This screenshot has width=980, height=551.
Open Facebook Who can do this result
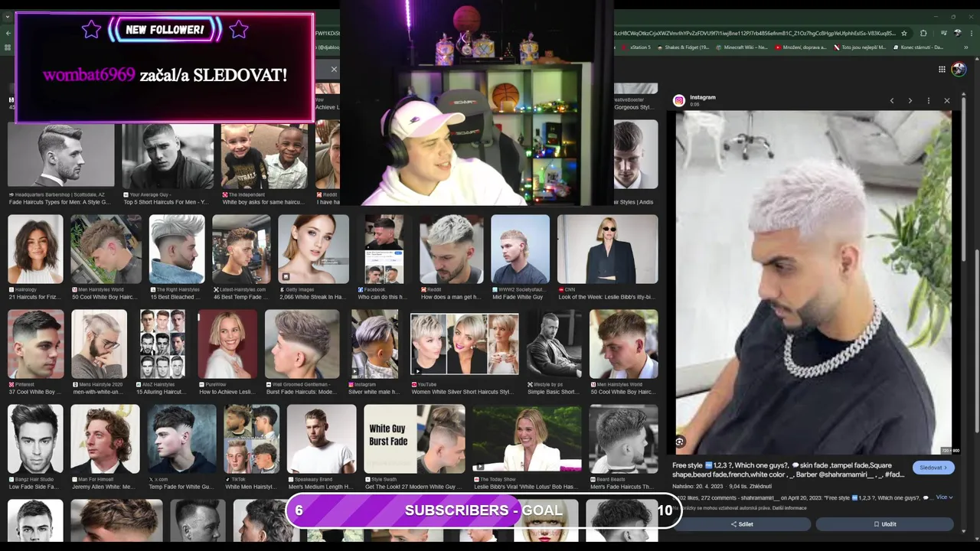click(x=384, y=249)
